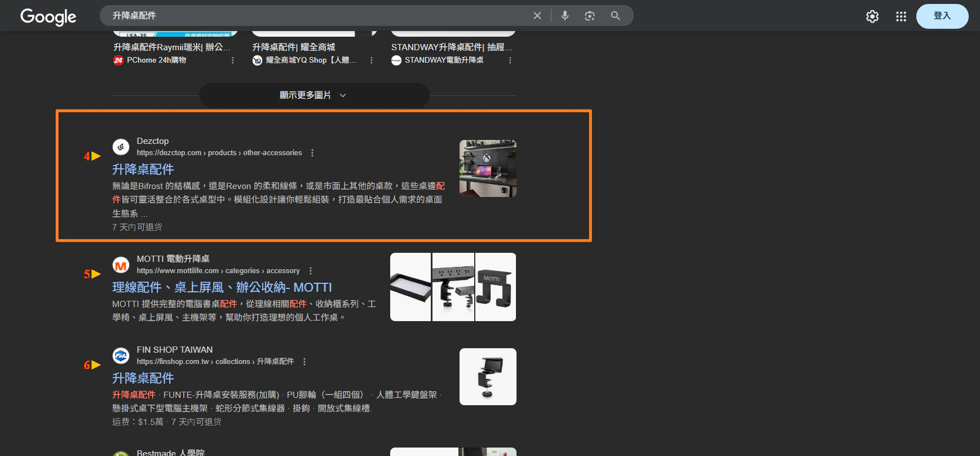Click the FIN SHOP clamp product thumbnail

tap(488, 376)
